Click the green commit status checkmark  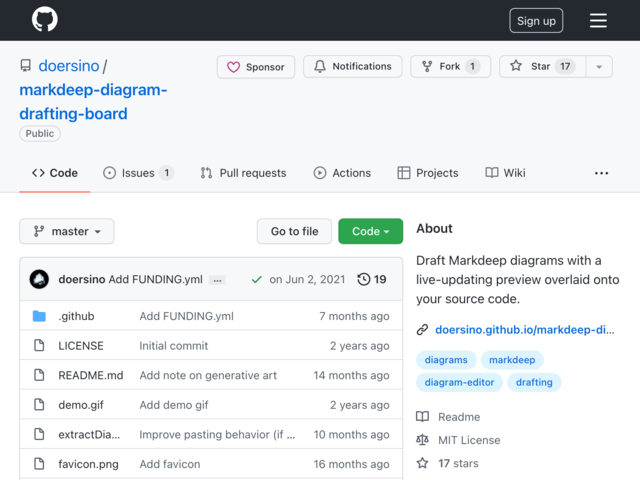click(256, 280)
